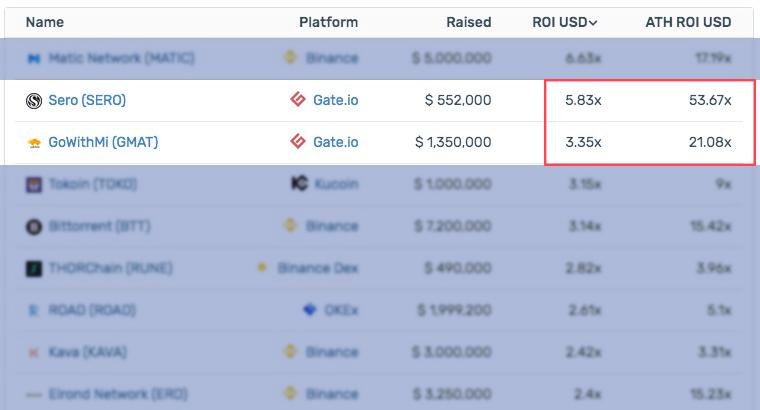Open Matic Network (MATIC) project link
The image size is (760, 410).
pyautogui.click(x=122, y=58)
